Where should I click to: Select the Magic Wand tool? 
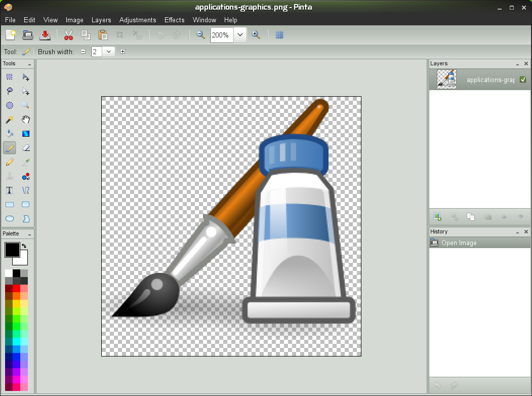click(x=9, y=120)
